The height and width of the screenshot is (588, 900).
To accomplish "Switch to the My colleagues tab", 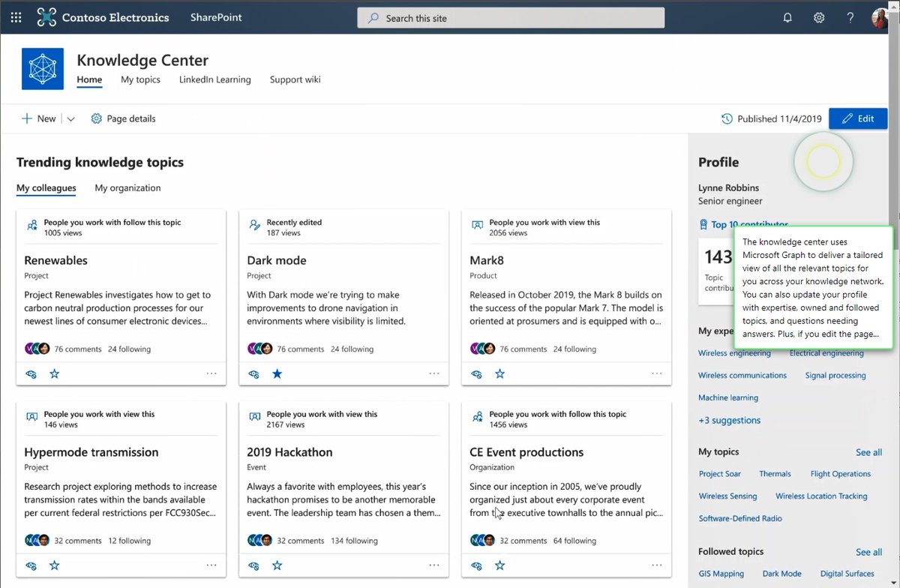I will pos(46,188).
